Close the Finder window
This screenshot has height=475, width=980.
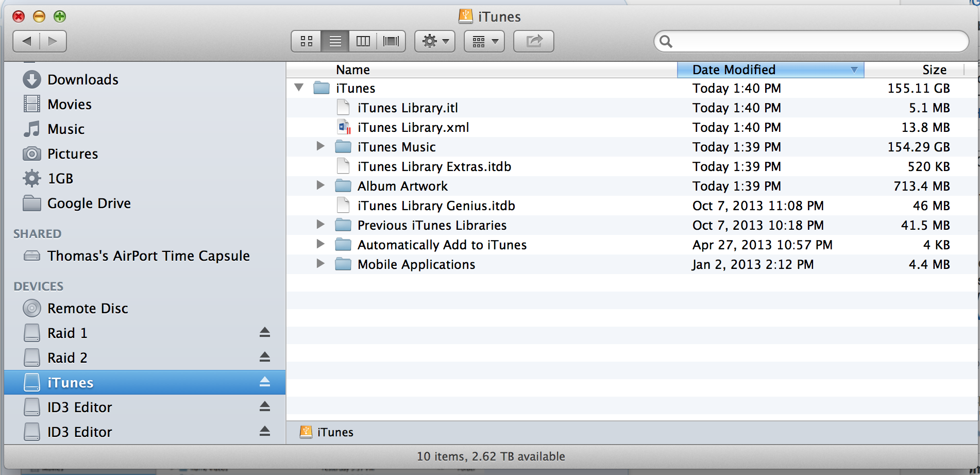tap(19, 16)
